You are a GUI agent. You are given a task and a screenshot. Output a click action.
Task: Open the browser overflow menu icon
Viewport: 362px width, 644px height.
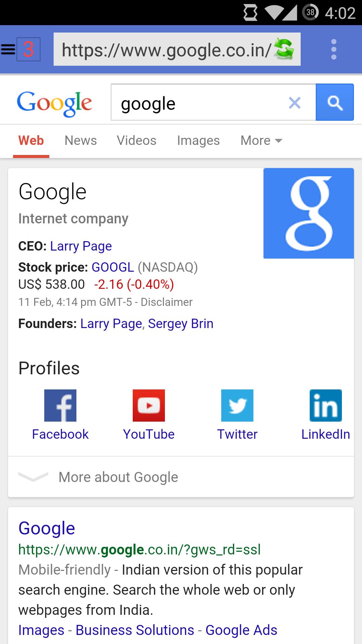click(334, 49)
